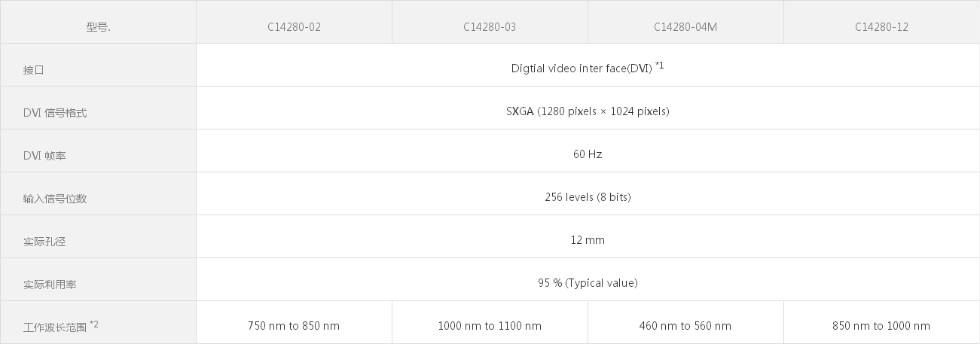Click the *2 footnote next to 工作波长范围
The height and width of the screenshot is (344, 980).
(x=94, y=324)
